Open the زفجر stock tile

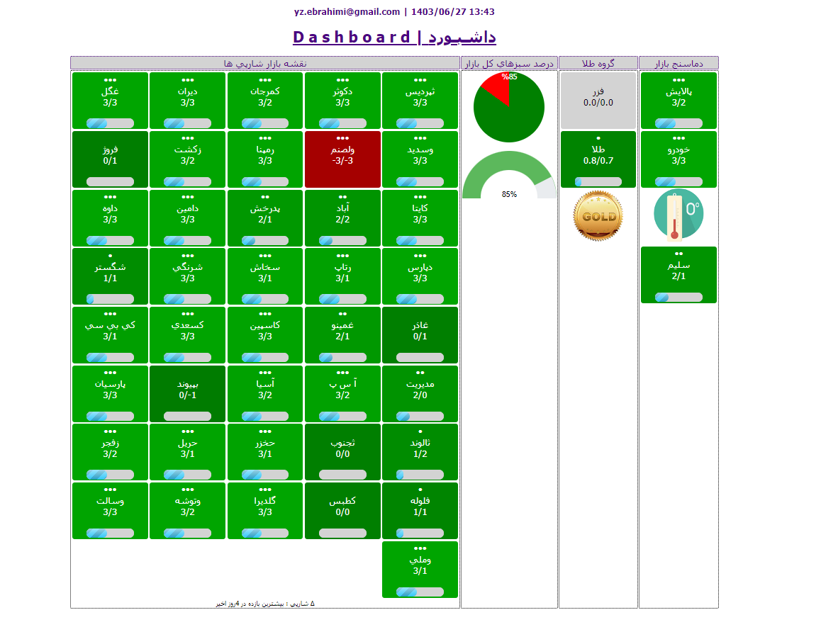click(x=110, y=452)
